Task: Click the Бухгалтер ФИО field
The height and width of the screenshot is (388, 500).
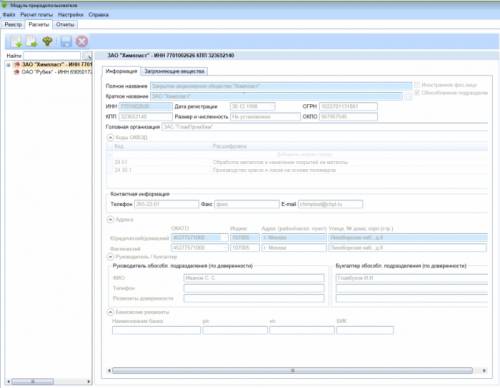Action: (412, 278)
